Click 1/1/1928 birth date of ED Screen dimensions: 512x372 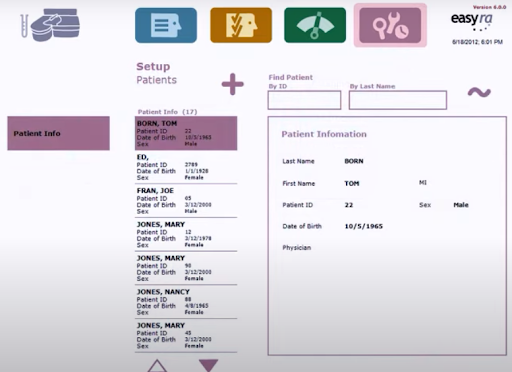click(197, 171)
